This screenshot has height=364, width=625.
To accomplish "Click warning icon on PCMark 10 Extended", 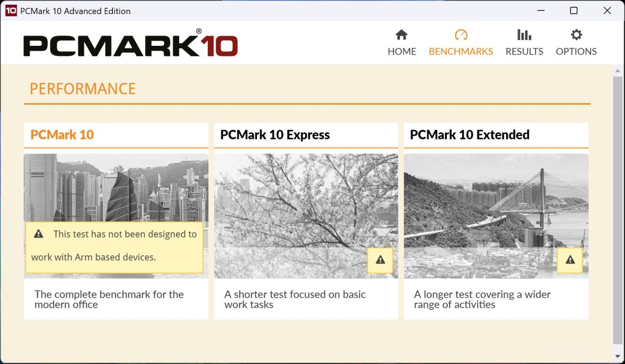I will point(570,260).
